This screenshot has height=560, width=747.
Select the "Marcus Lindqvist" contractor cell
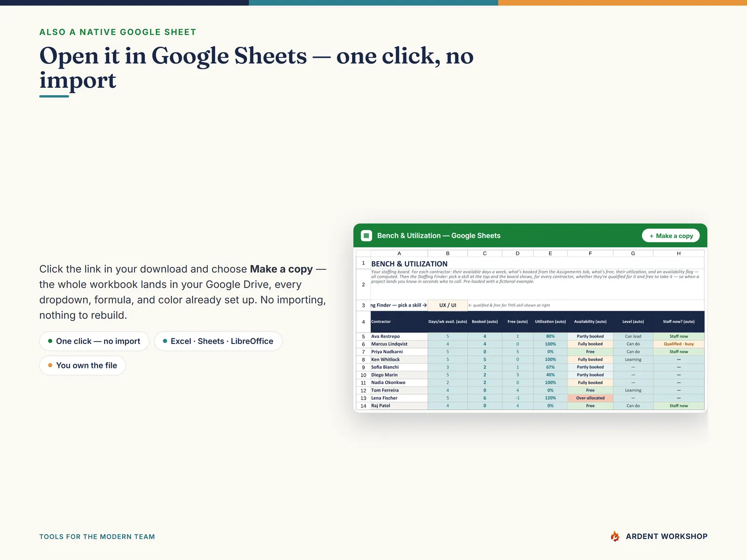click(399, 344)
